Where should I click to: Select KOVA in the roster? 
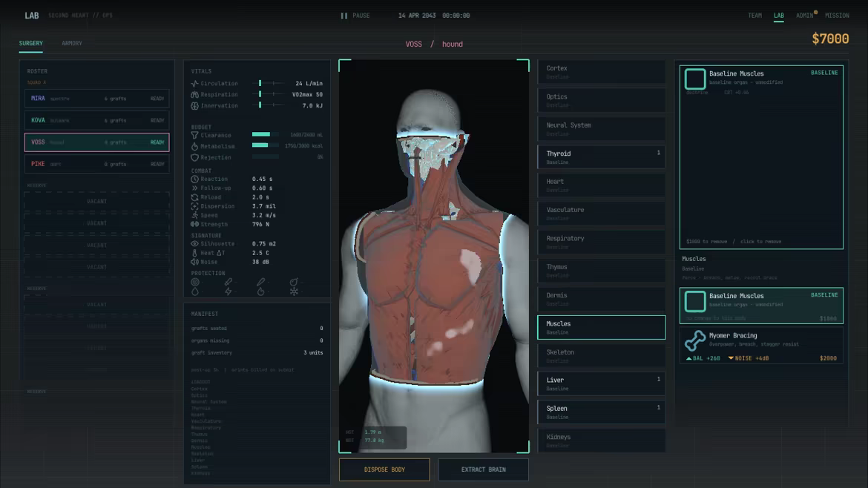(x=97, y=120)
